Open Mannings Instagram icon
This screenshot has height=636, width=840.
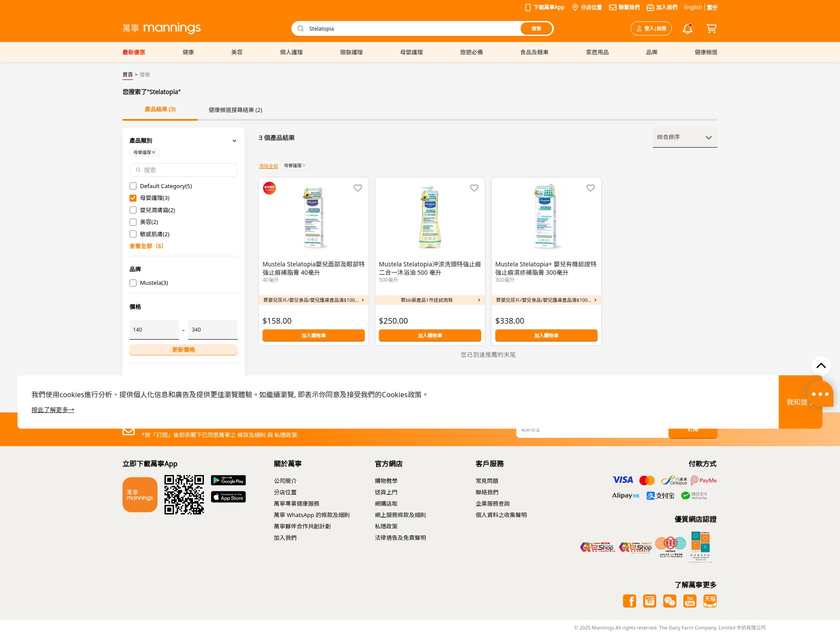(x=650, y=601)
